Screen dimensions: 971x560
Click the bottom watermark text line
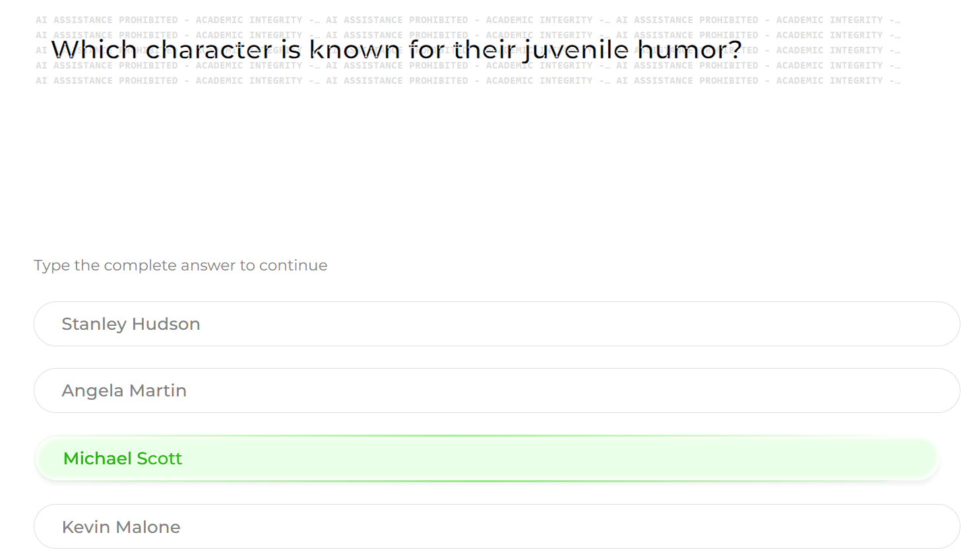click(468, 80)
